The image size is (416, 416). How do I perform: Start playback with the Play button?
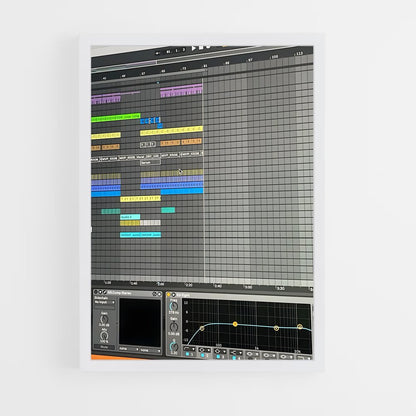coord(194,49)
